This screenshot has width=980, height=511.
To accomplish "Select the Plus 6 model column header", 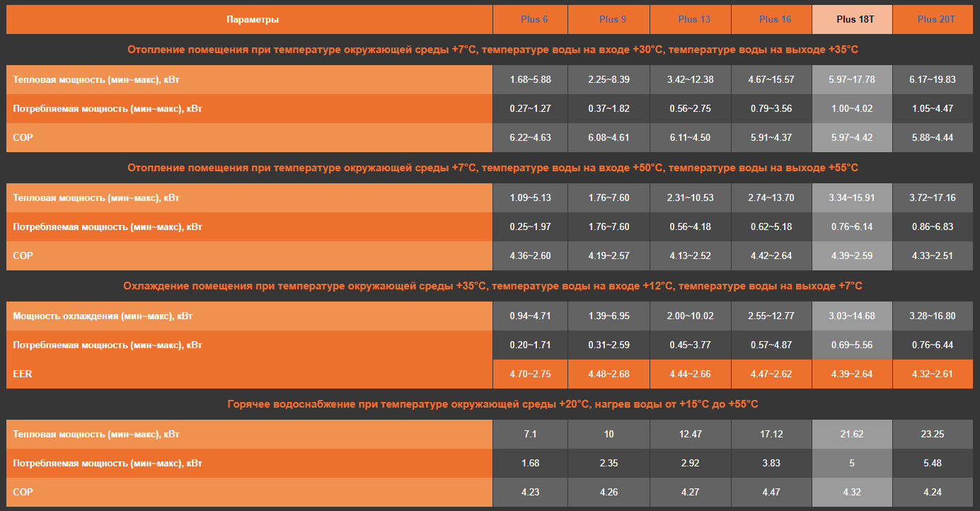I will coord(534,19).
